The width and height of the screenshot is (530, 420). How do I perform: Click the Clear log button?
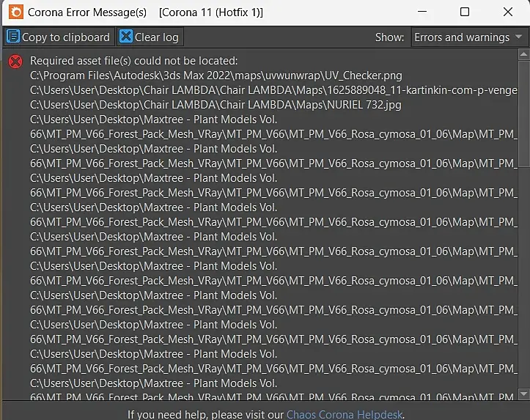tap(150, 37)
